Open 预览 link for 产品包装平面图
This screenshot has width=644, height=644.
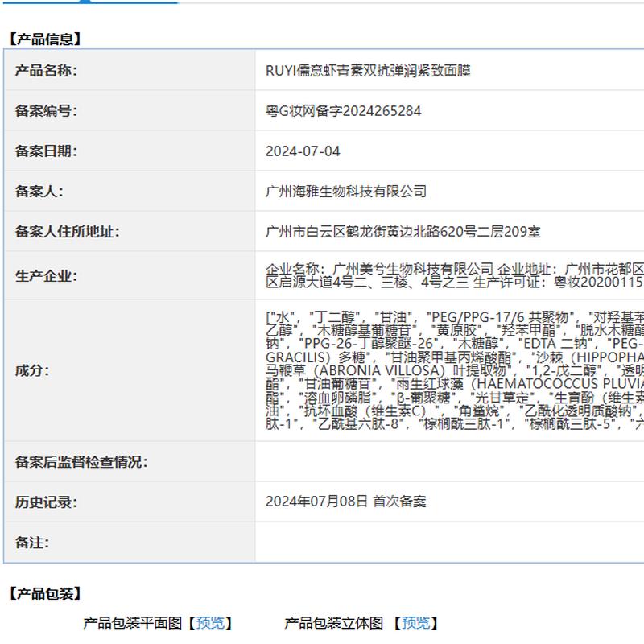pyautogui.click(x=211, y=622)
